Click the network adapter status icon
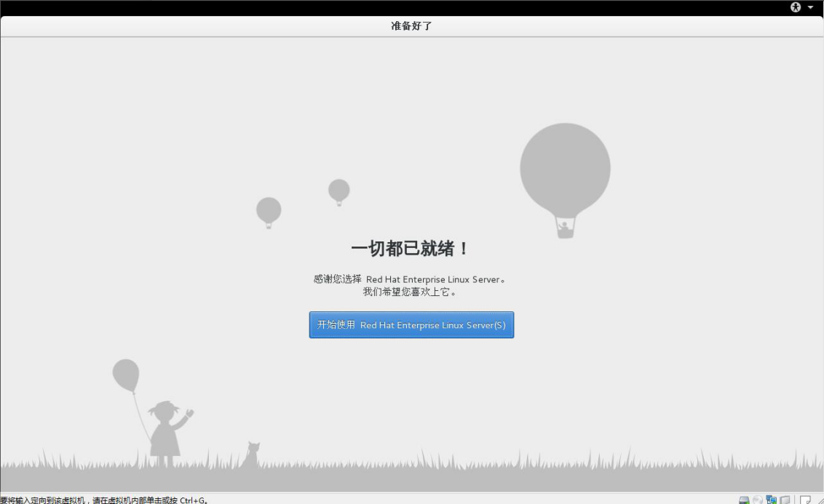824x504 pixels. (x=771, y=500)
